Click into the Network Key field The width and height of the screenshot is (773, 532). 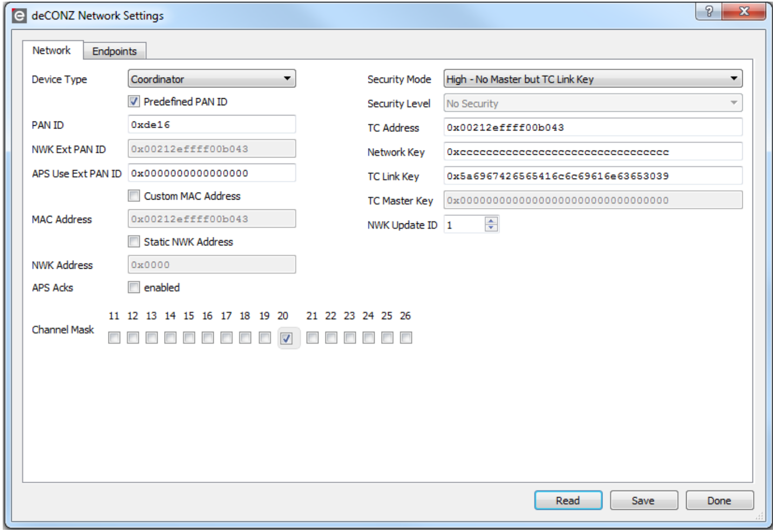(x=592, y=152)
